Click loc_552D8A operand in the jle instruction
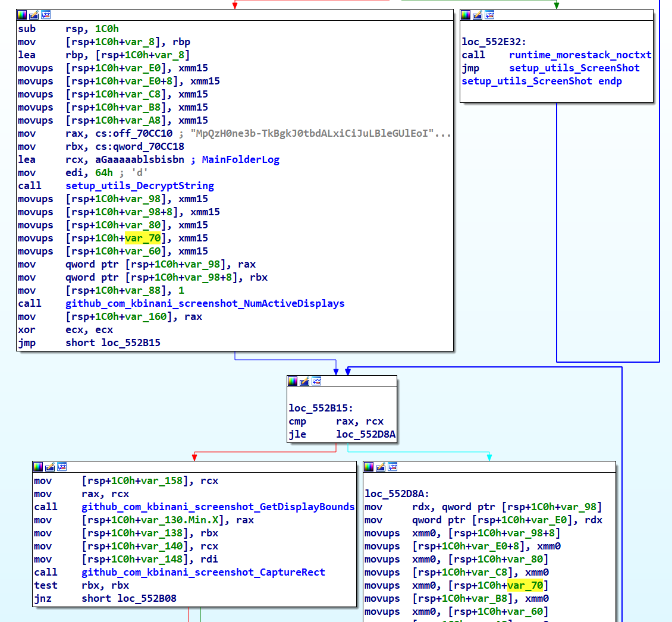Screen dimensions: 672x622 coord(365,434)
